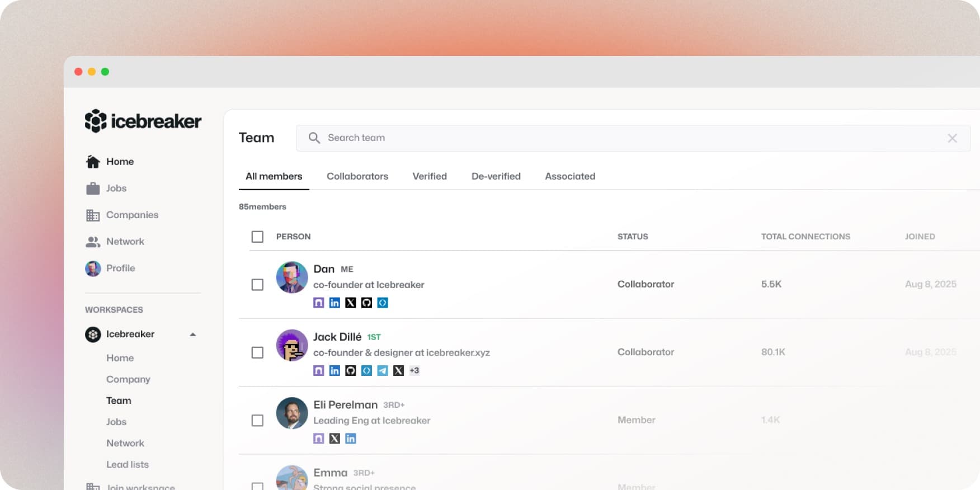Click Dan's Aug 8, 2025 joined date
The height and width of the screenshot is (490, 980).
(931, 284)
